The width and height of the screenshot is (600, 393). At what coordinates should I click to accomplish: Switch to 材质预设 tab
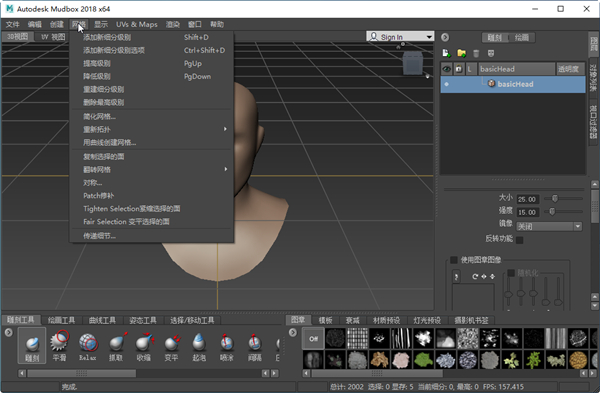coord(386,320)
